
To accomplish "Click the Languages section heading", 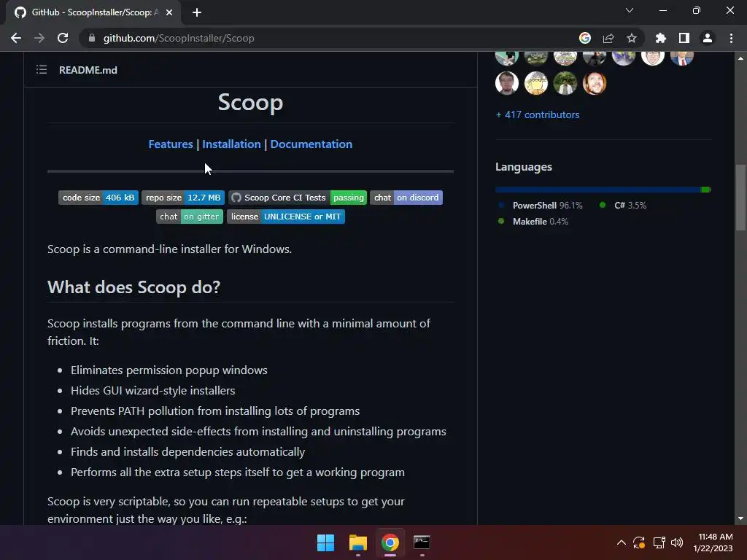I will (524, 167).
